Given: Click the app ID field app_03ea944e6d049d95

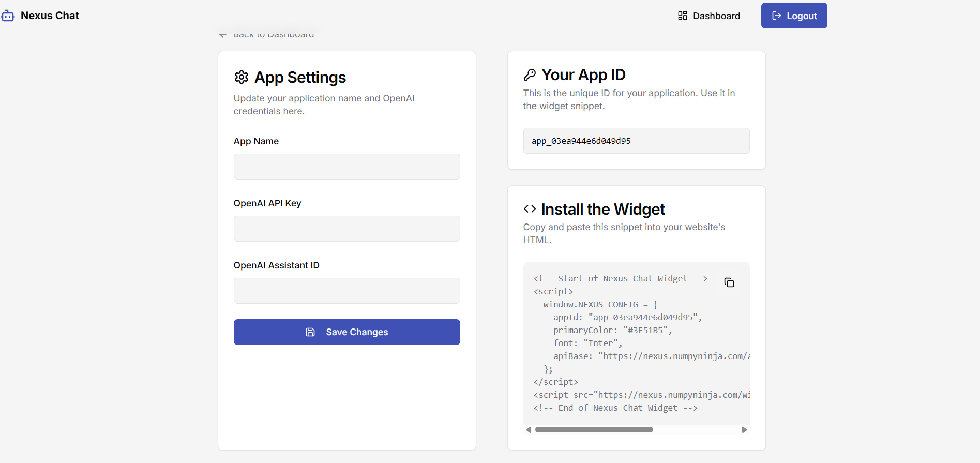Looking at the screenshot, I should (x=637, y=141).
